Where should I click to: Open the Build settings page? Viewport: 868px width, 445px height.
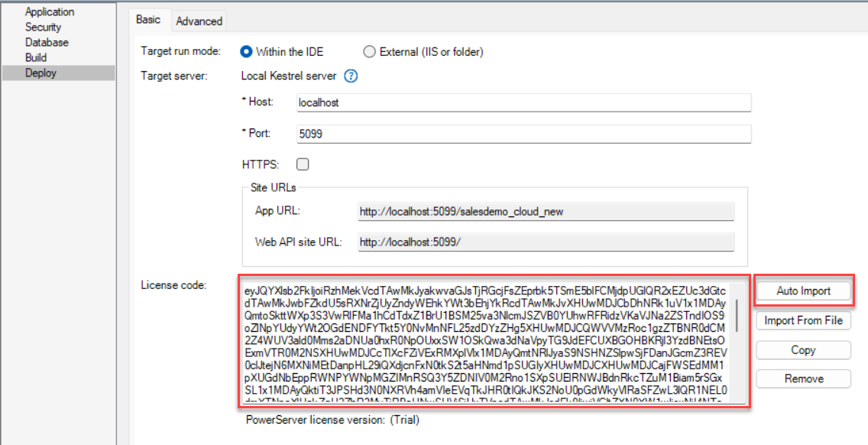(x=36, y=57)
